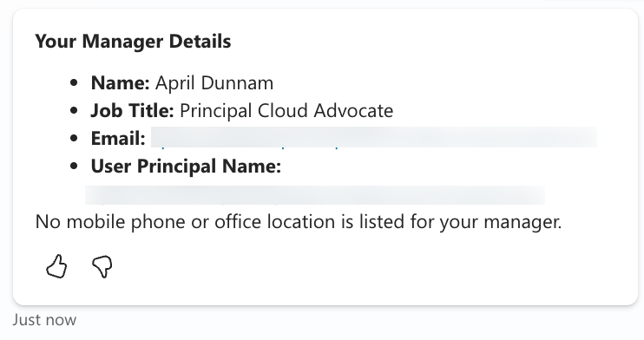Select the name 'April Dunnam'
Viewport: 644px width, 340px height.
click(214, 83)
